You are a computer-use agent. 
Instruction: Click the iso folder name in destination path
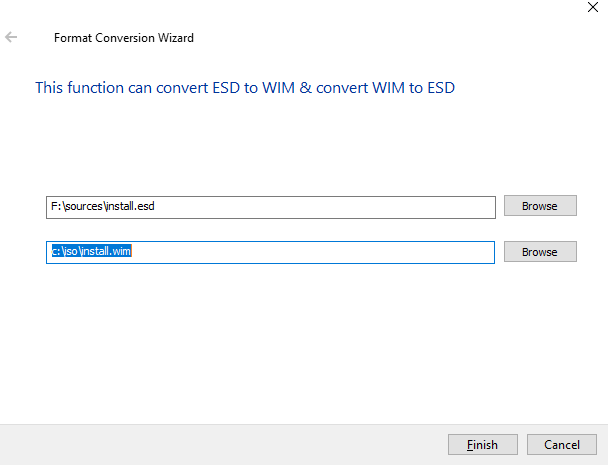click(x=71, y=251)
